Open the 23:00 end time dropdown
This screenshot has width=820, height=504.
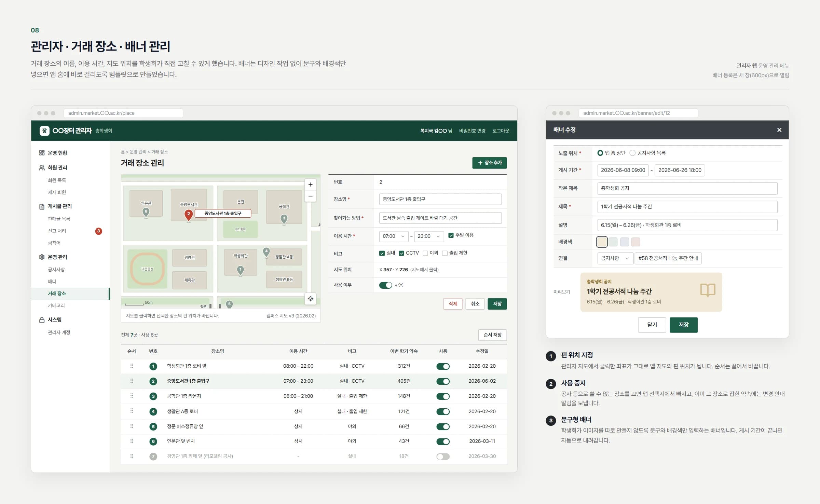coord(429,236)
